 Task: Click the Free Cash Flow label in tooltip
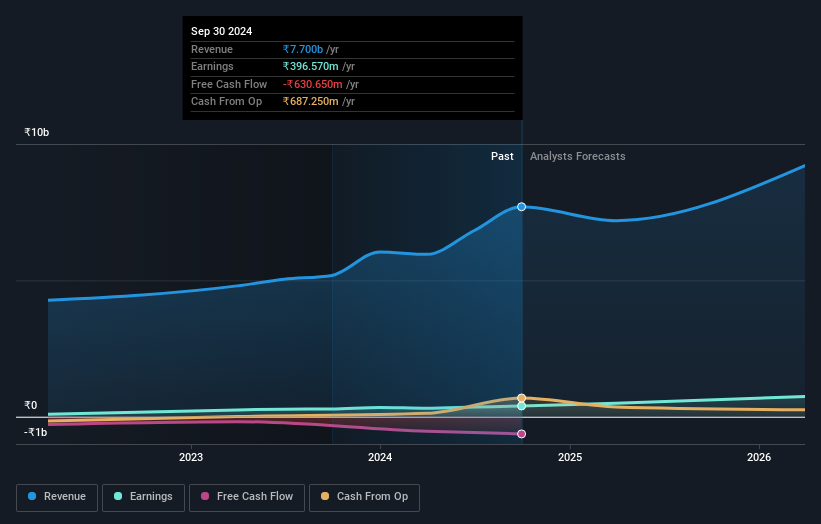229,84
